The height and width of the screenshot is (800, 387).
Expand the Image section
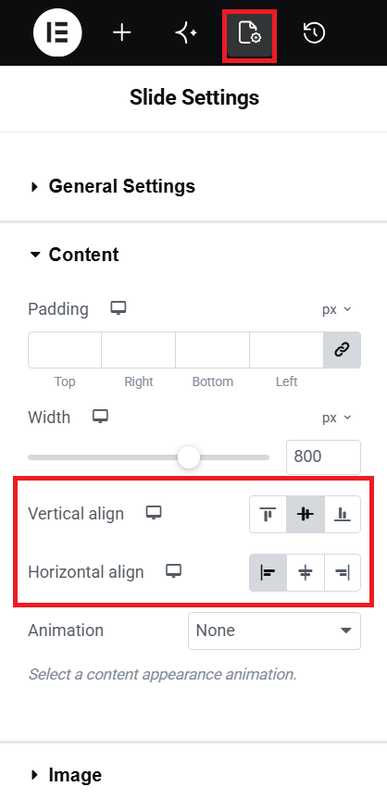66,775
